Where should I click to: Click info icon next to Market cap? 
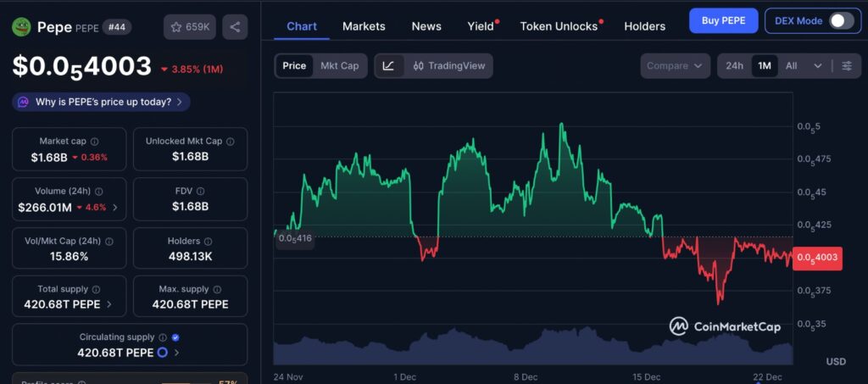pyautogui.click(x=95, y=142)
